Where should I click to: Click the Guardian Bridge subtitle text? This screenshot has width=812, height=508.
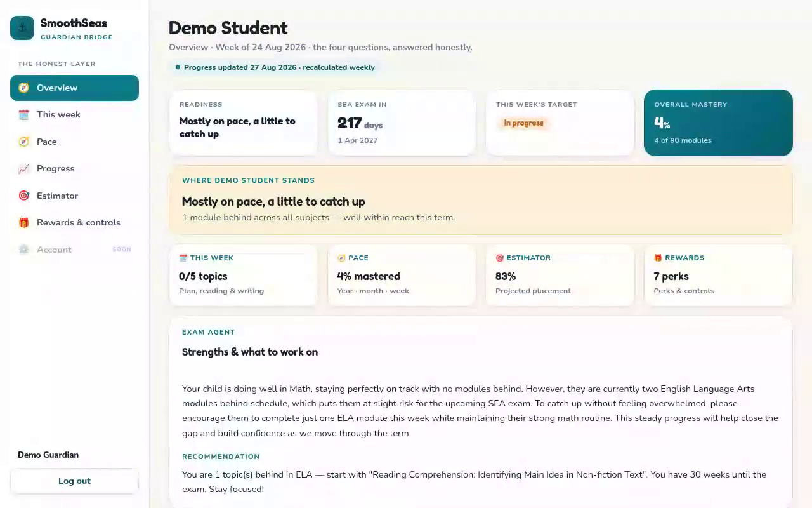point(76,37)
